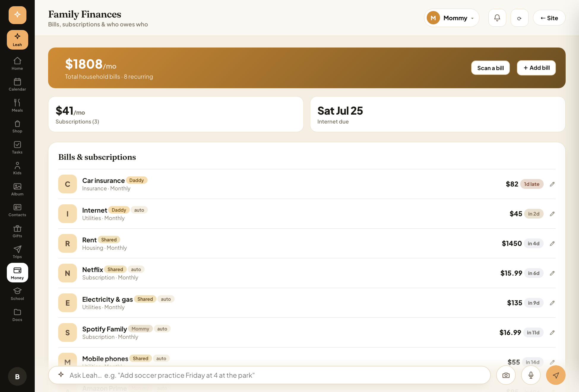Open the Shop section
This screenshot has height=392, width=579.
click(x=17, y=127)
